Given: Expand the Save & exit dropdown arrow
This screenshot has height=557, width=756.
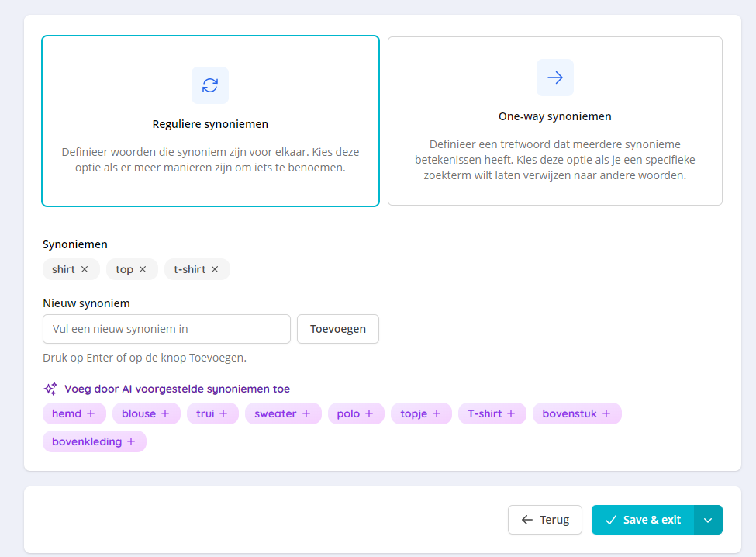Looking at the screenshot, I should click(708, 520).
